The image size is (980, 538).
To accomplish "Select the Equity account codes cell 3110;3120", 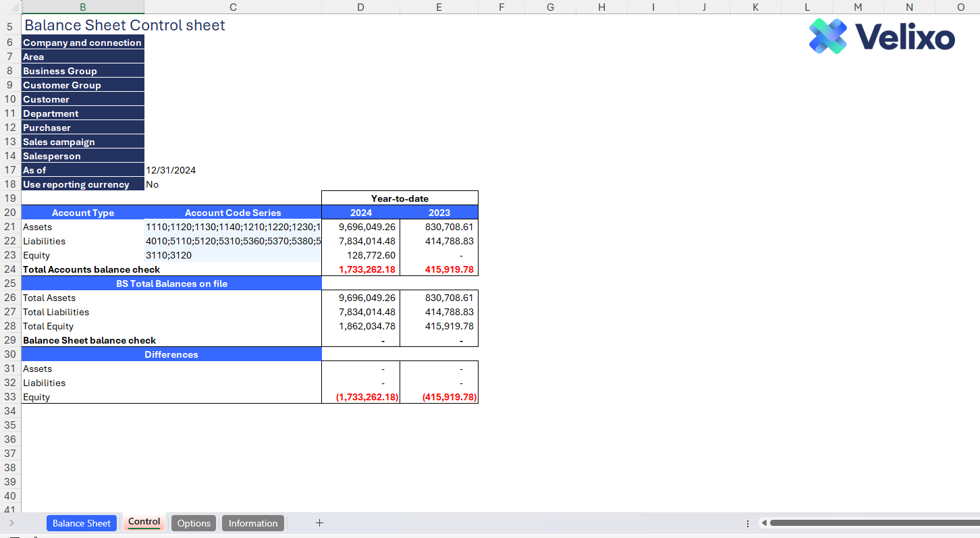I will (x=232, y=255).
